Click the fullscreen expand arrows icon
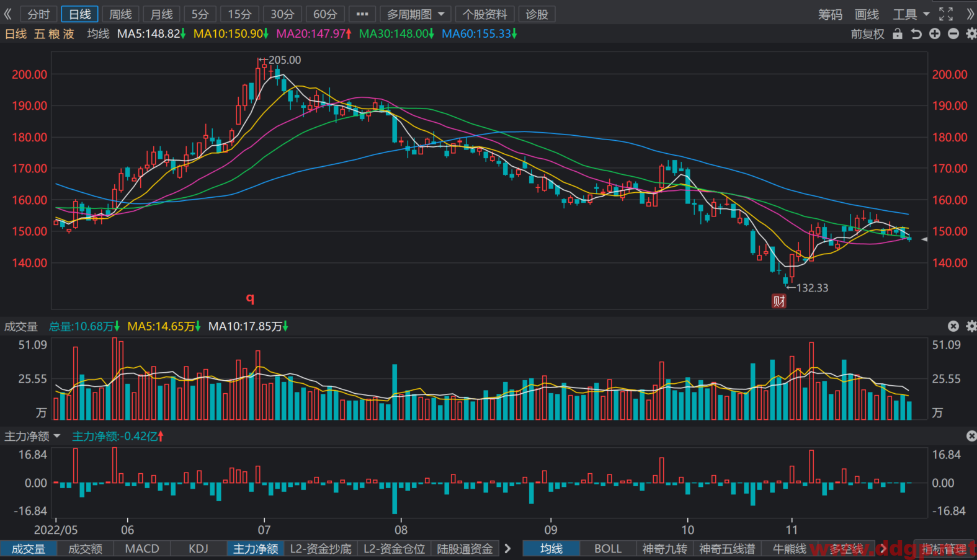Image resolution: width=977 pixels, height=560 pixels. pyautogui.click(x=946, y=14)
